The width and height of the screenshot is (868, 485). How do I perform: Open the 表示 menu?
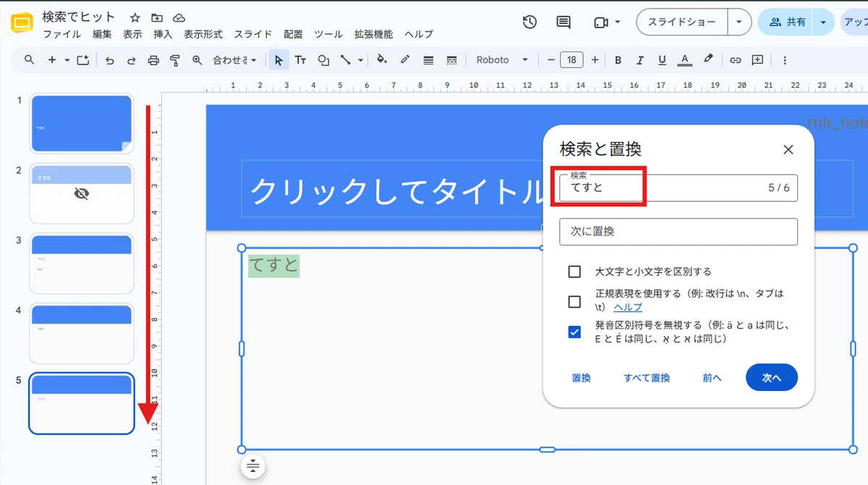click(x=132, y=34)
